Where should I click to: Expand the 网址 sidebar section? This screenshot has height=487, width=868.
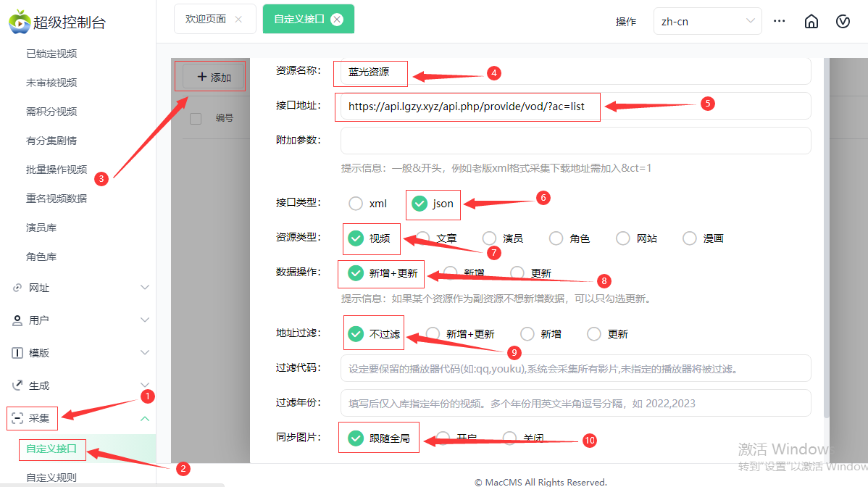[x=144, y=287]
